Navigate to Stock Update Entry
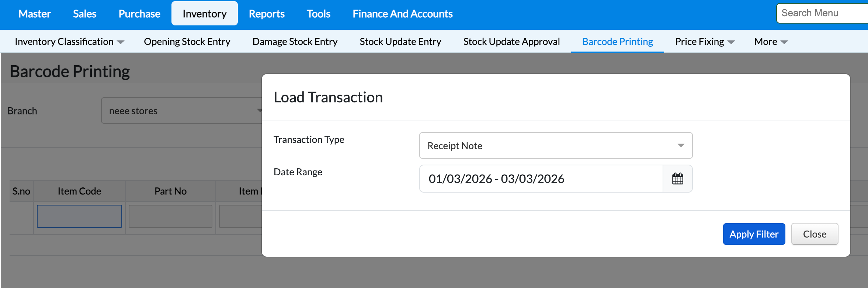868x288 pixels. (400, 42)
